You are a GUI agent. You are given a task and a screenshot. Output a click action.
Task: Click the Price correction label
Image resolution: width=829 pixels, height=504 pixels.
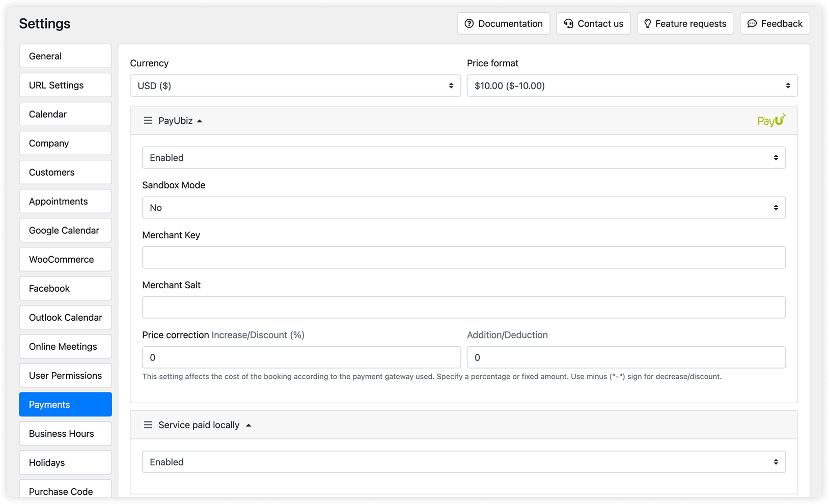(x=176, y=335)
